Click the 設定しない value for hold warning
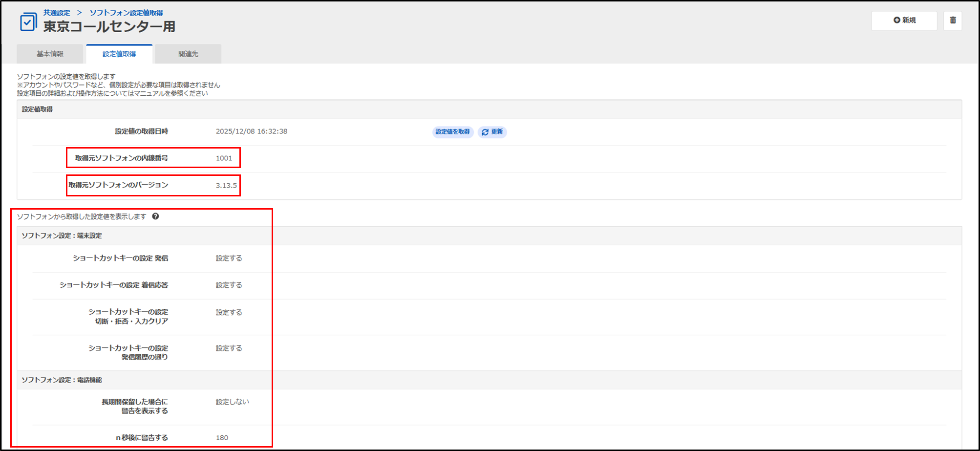980x451 pixels. 232,402
